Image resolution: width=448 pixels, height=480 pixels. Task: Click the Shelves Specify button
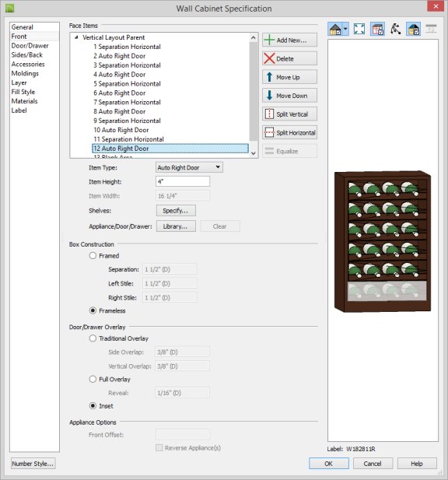[x=176, y=211]
